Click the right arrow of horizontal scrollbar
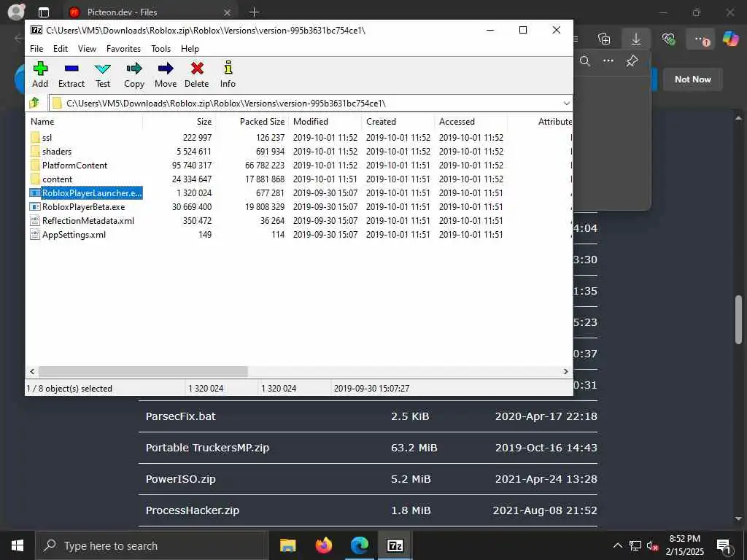The image size is (747, 560). pyautogui.click(x=565, y=371)
